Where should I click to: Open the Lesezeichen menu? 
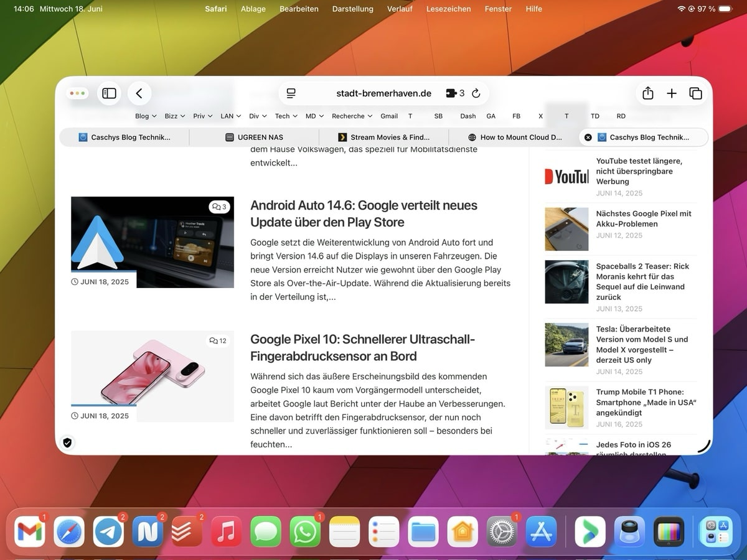point(448,9)
